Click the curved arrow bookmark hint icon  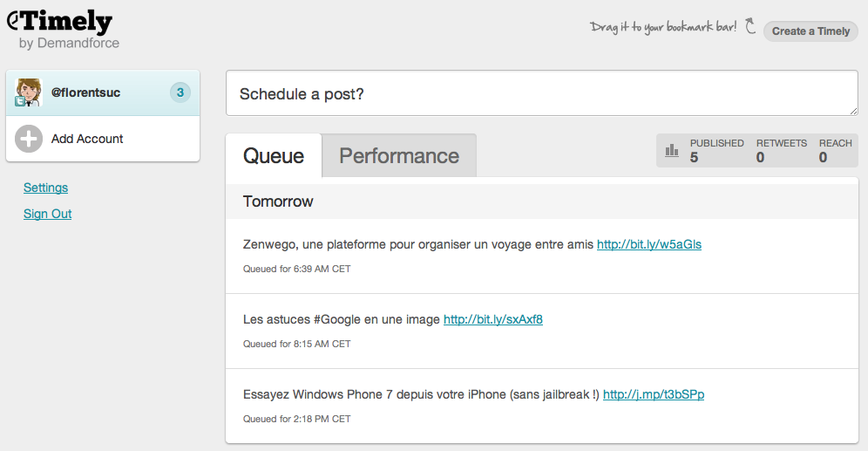749,26
